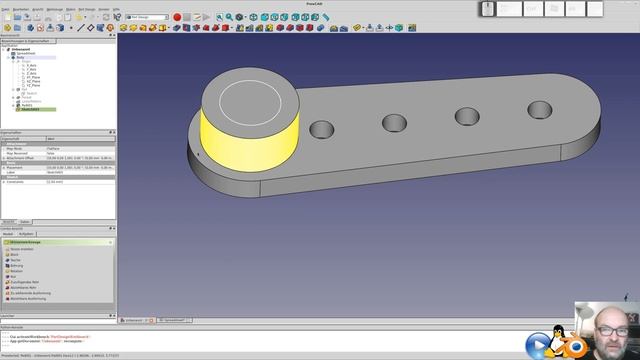Start macro recording with red circle
The height and width of the screenshot is (360, 640).
click(177, 17)
